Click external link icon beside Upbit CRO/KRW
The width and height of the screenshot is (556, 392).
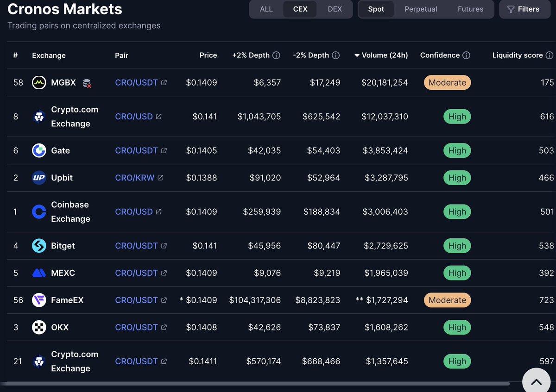[x=160, y=178]
